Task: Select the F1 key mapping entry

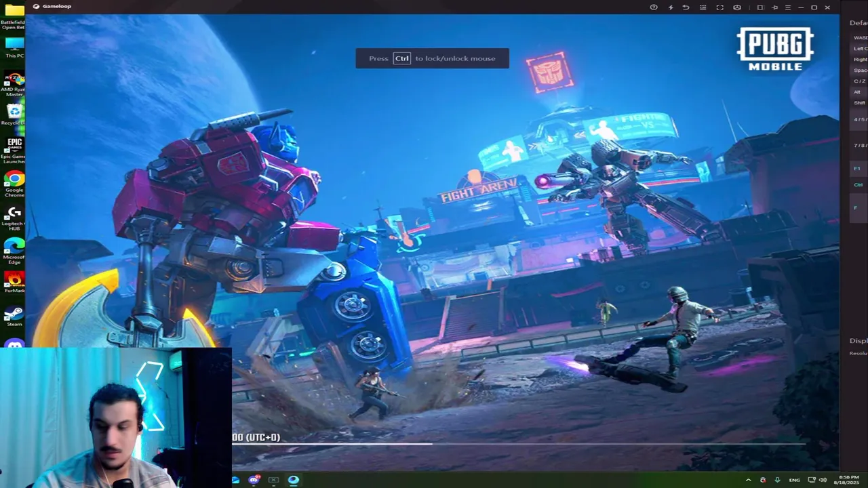Action: pyautogui.click(x=857, y=168)
